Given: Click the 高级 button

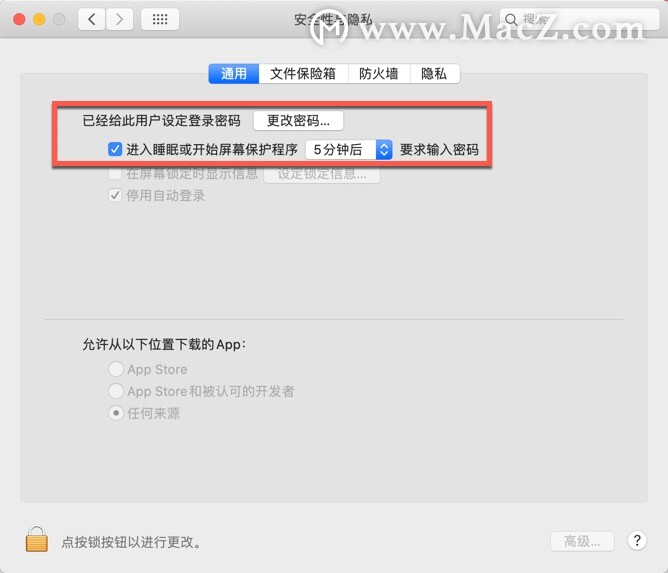Looking at the screenshot, I should click(x=582, y=541).
